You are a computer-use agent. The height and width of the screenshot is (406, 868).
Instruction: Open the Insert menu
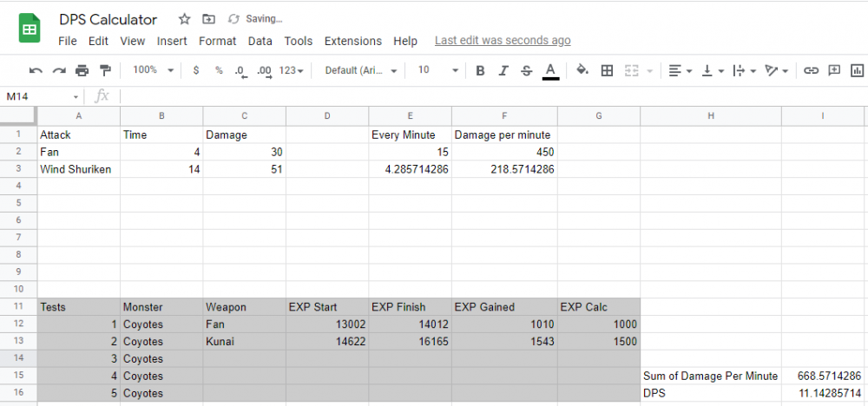172,41
